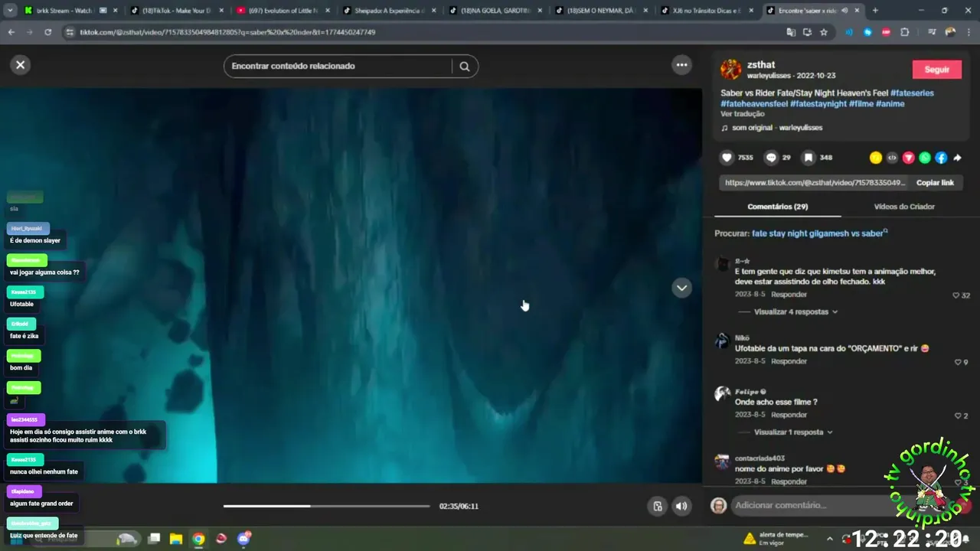Image resolution: width=980 pixels, height=551 pixels.
Task: Show hidden system tray icons
Action: click(829, 539)
